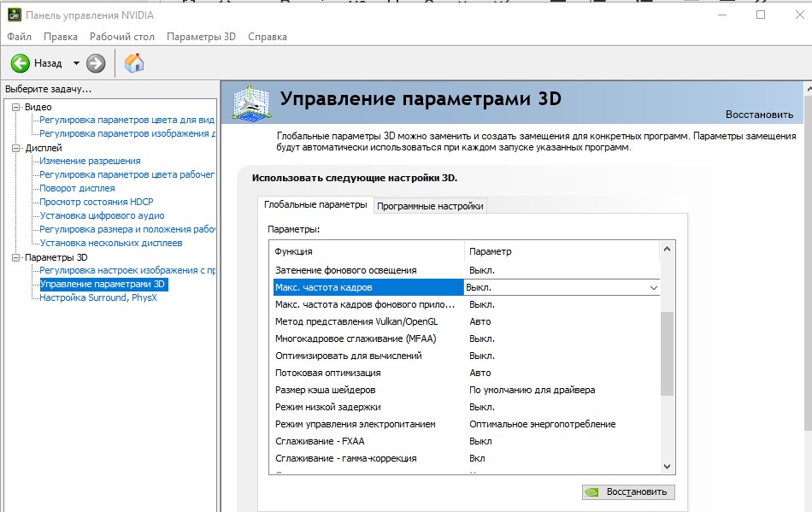Collapse the Дисплей tree node
Image resolution: width=812 pixels, height=512 pixels.
point(16,148)
